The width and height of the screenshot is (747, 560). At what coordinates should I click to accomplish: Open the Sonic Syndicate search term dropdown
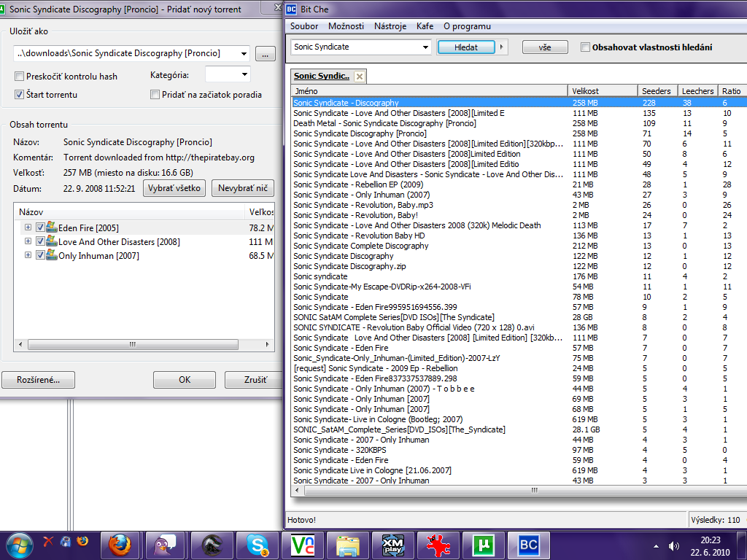(x=425, y=47)
